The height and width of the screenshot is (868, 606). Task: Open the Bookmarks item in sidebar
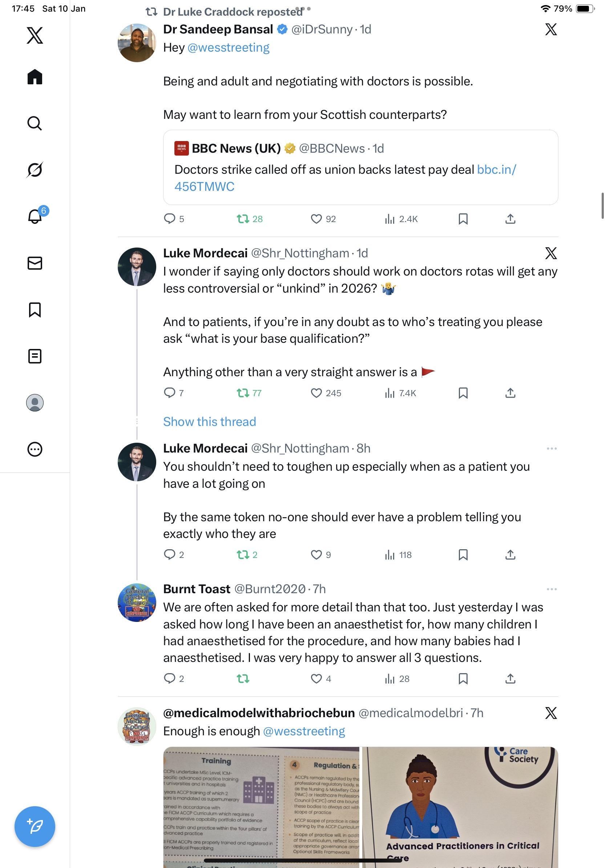[x=35, y=310]
